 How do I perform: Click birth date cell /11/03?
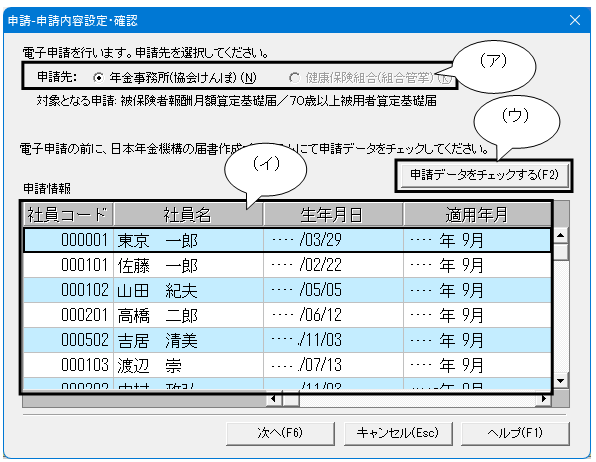pos(333,340)
